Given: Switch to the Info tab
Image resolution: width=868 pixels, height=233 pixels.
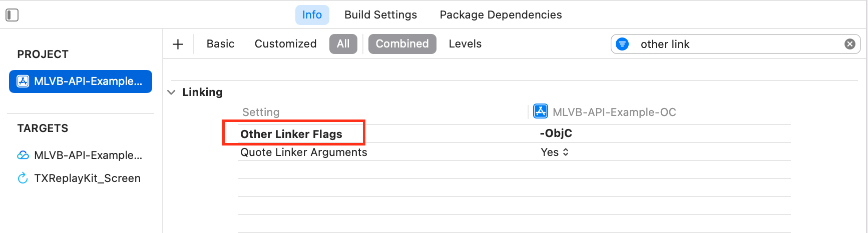Looking at the screenshot, I should (x=312, y=15).
